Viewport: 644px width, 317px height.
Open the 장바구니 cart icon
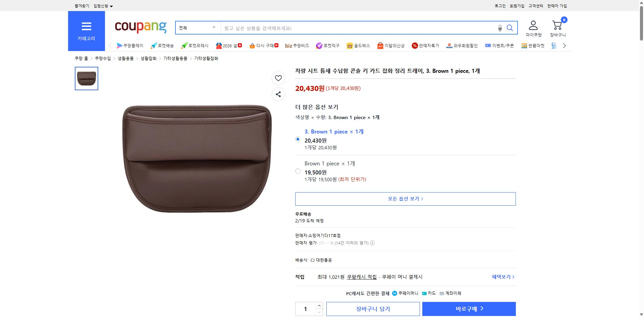(x=557, y=25)
